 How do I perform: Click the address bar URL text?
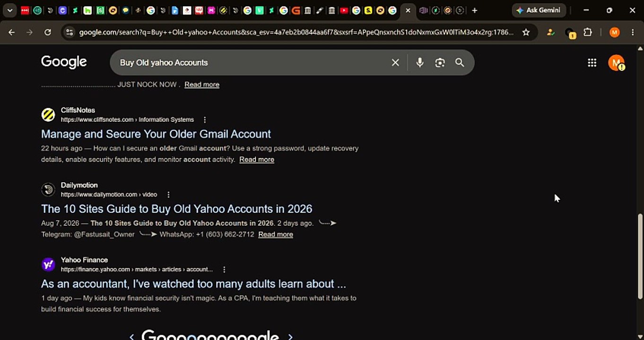pos(296,32)
